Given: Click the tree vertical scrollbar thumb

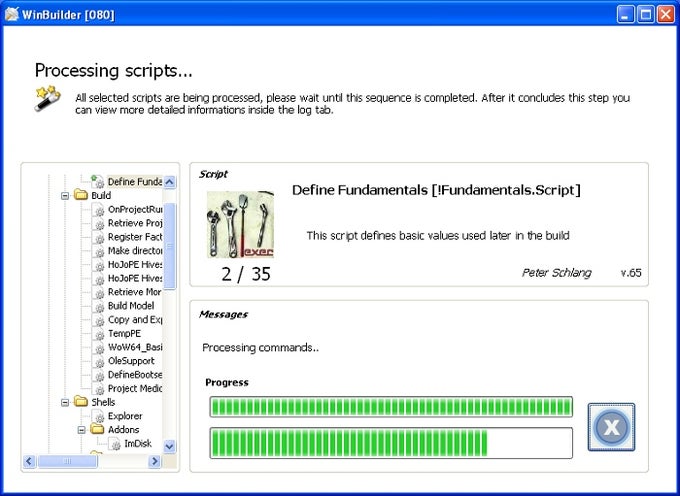Looking at the screenshot, I should [170, 246].
